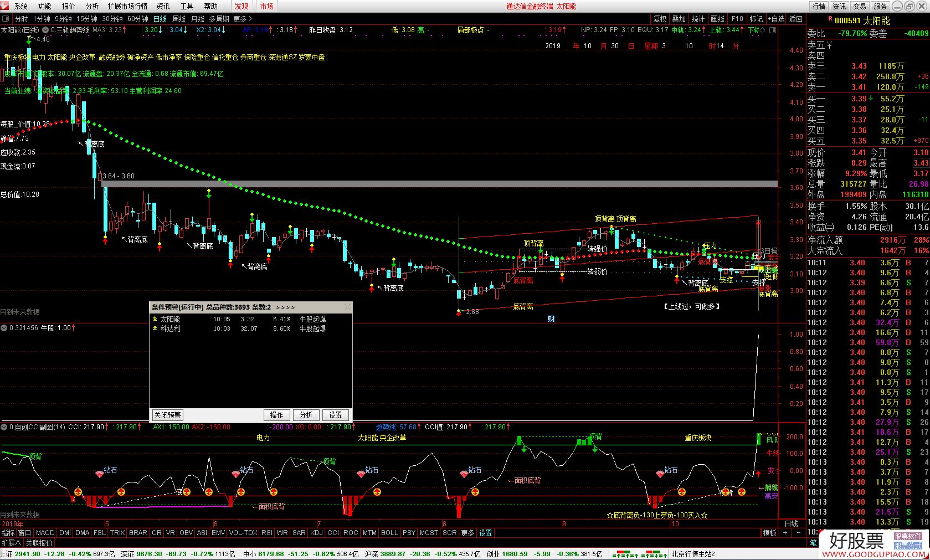Click the 统计 toolbar button

(x=698, y=19)
